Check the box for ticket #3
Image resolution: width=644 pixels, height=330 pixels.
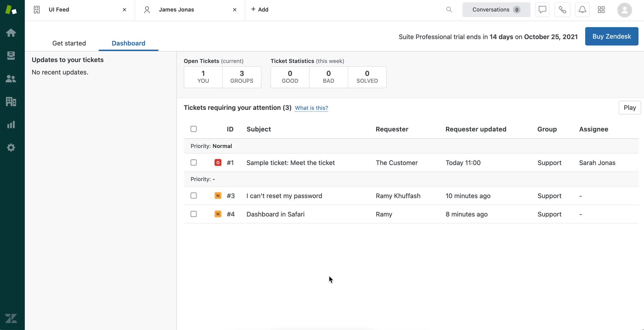coord(194,196)
